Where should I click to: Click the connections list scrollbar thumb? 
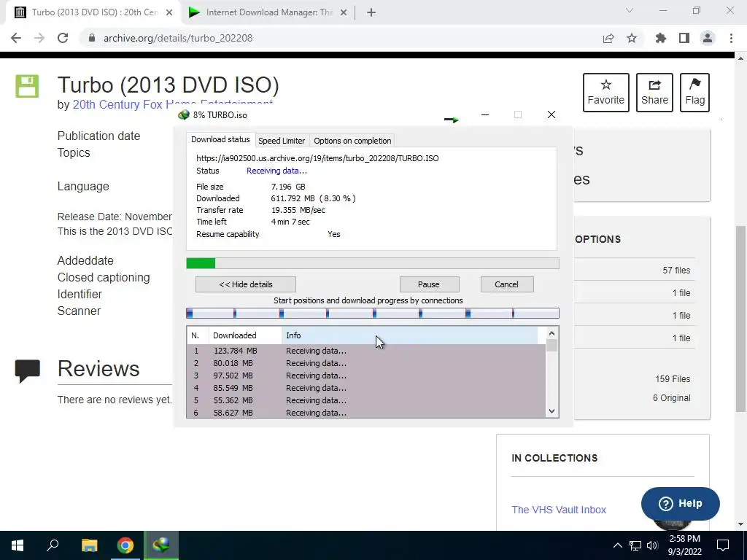point(551,345)
